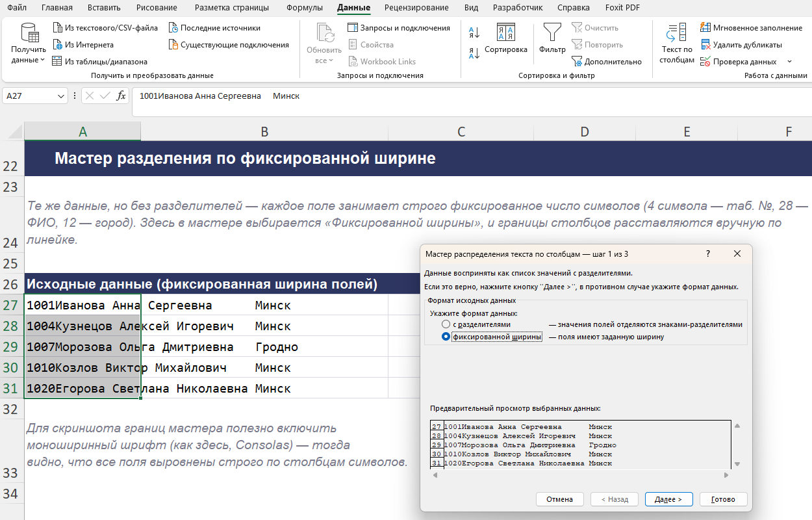Image resolution: width=812 pixels, height=520 pixels.
Task: Open the Файл menu tab
Action: 17,8
